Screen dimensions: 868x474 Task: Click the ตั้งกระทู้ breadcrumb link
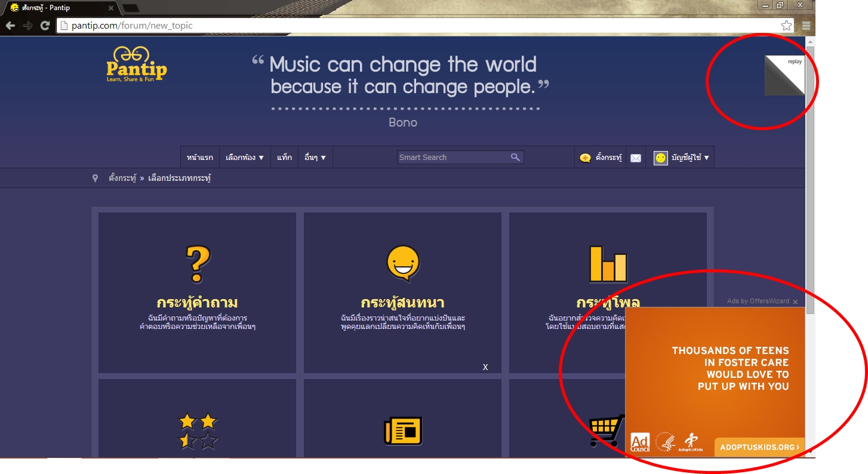pyautogui.click(x=122, y=178)
